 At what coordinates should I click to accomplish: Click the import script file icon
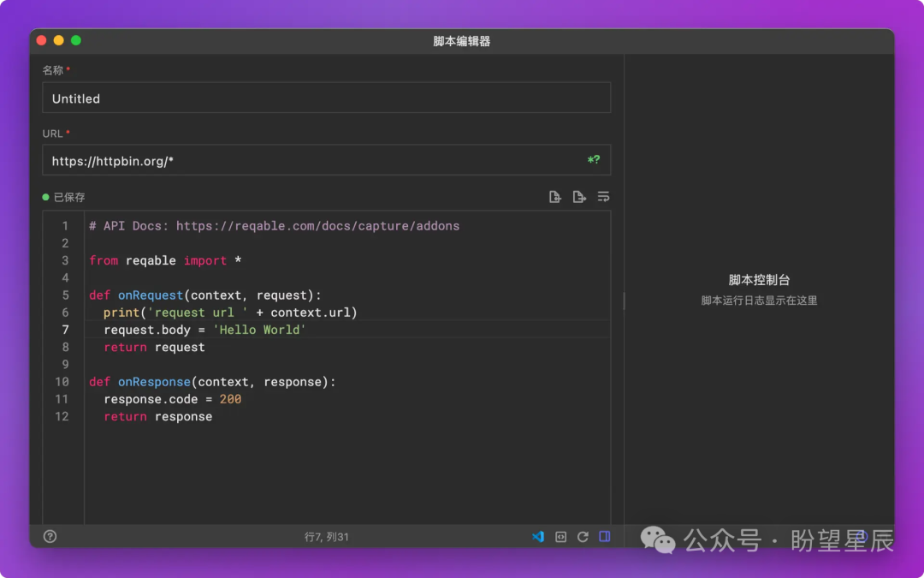pyautogui.click(x=554, y=197)
